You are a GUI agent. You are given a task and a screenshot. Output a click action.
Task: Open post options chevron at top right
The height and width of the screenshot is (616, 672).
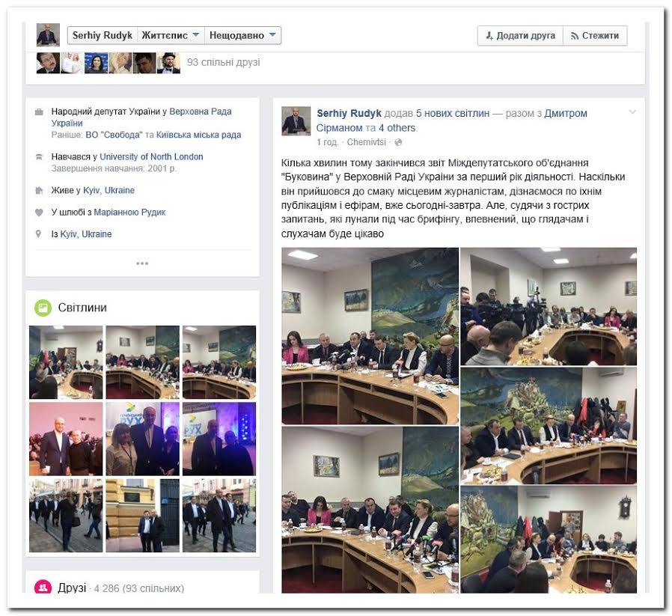[632, 112]
